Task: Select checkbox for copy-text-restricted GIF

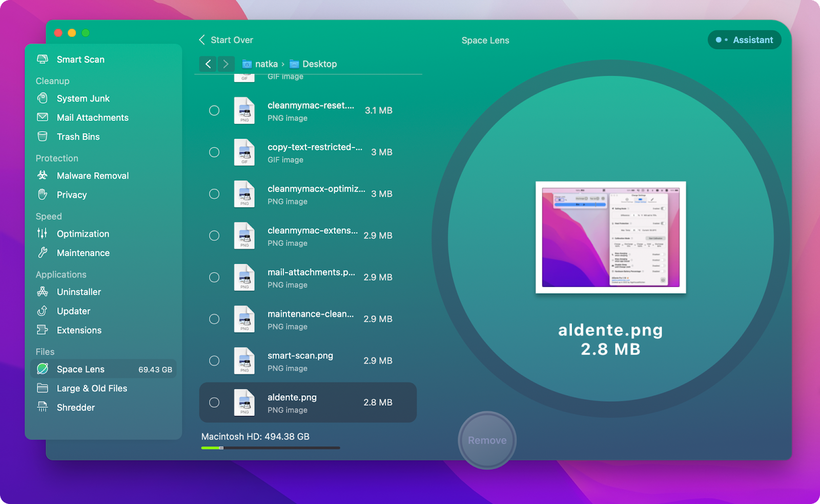Action: 214,152
